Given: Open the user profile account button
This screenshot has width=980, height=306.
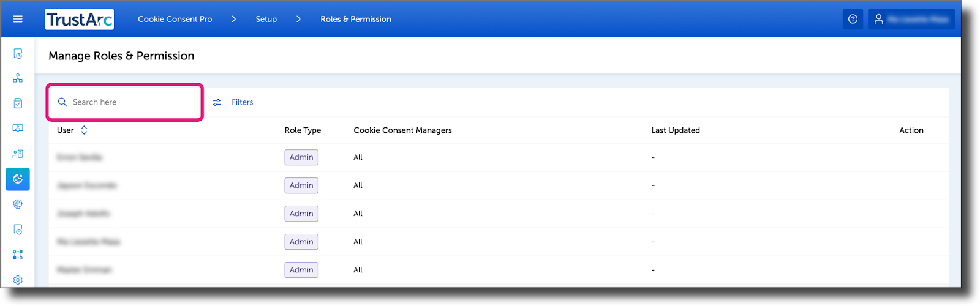Looking at the screenshot, I should [911, 20].
